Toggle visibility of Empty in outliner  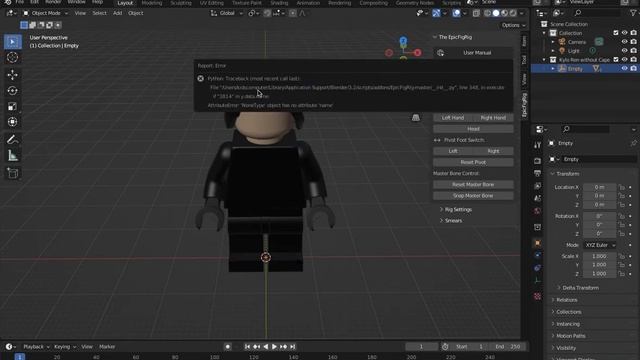pyautogui.click(x=624, y=69)
